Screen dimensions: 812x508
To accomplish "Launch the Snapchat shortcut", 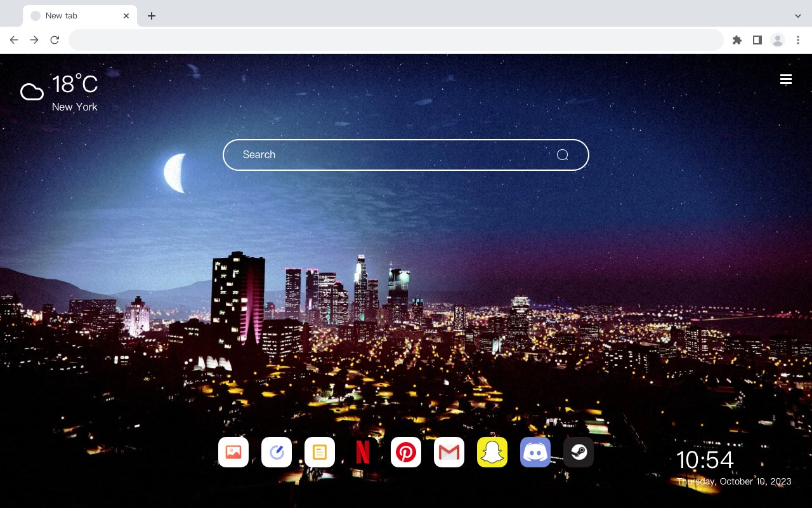I will click(492, 452).
